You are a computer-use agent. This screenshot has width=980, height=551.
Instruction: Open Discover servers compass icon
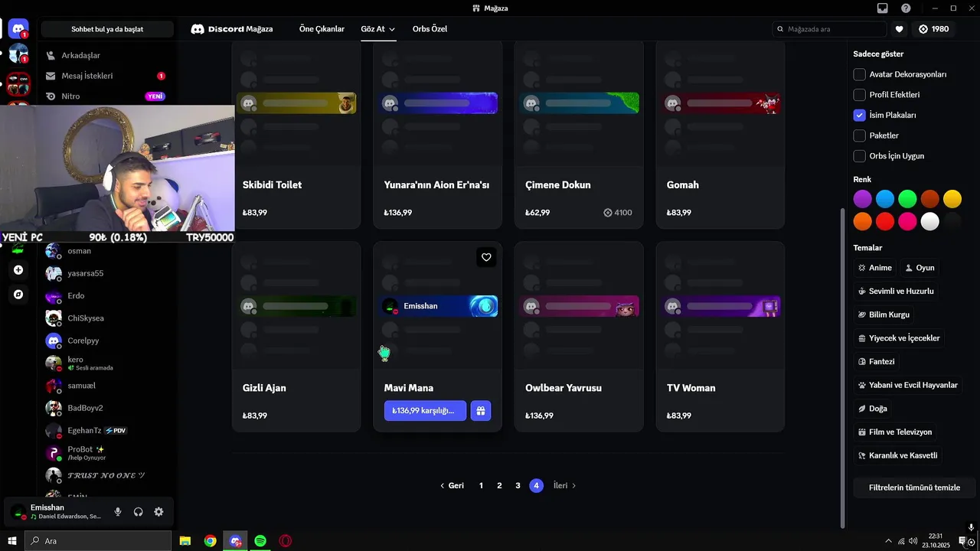(x=18, y=294)
